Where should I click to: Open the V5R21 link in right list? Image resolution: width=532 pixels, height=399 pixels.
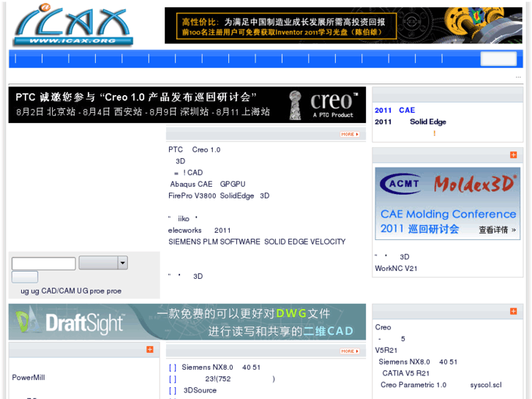pyautogui.click(x=386, y=351)
